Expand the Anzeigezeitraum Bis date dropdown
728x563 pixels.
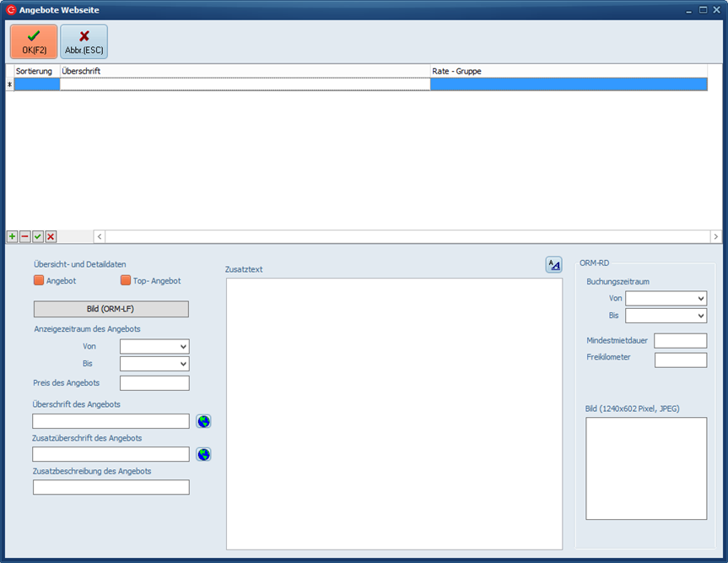click(x=183, y=364)
